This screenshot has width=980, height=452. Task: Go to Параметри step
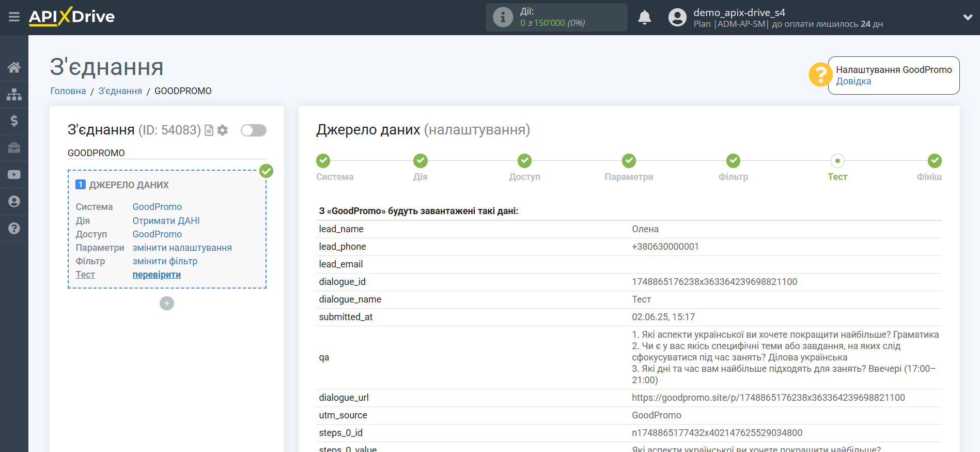(629, 161)
